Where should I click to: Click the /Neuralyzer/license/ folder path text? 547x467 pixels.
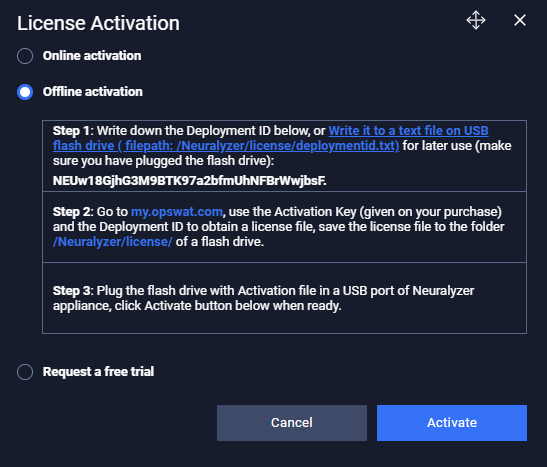[113, 242]
